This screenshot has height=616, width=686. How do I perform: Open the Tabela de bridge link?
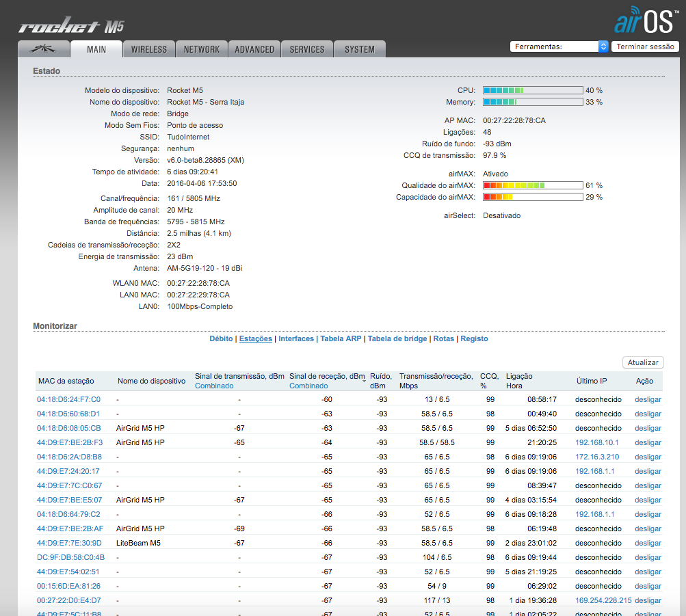pyautogui.click(x=397, y=338)
